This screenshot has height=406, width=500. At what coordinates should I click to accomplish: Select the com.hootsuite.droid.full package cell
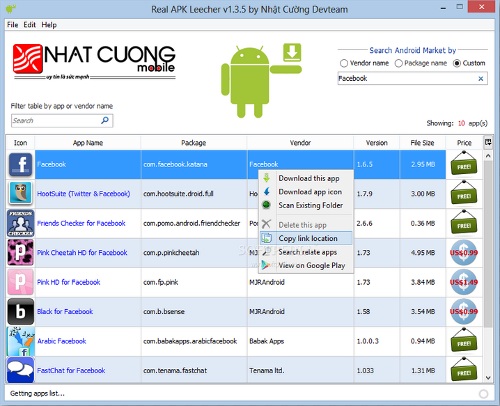click(194, 194)
